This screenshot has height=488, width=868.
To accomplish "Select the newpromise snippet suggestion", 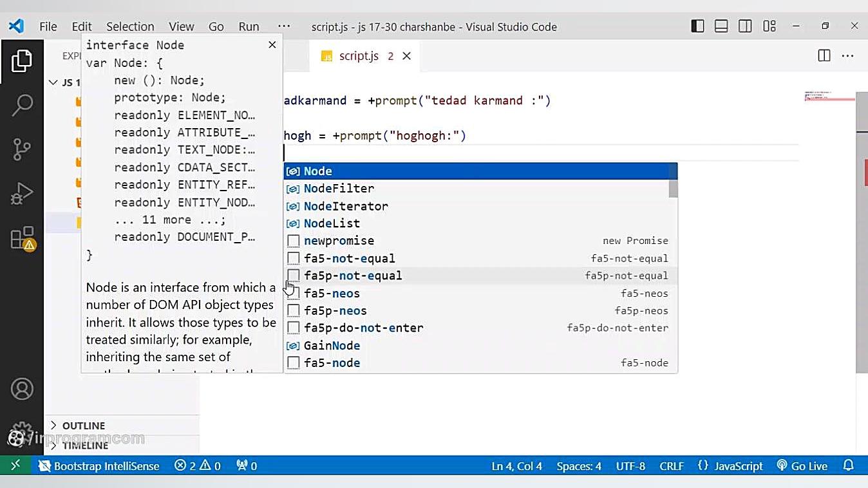I will (x=480, y=241).
